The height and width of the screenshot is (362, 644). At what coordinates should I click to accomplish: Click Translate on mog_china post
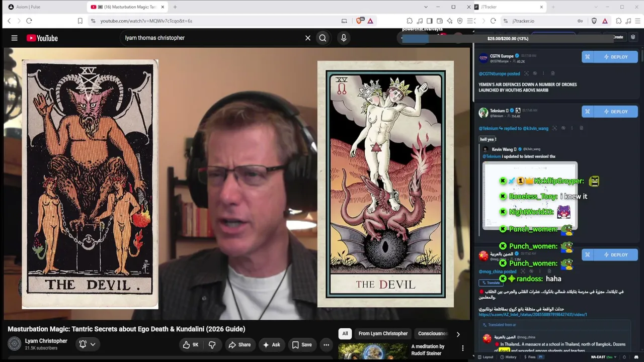coord(491,283)
